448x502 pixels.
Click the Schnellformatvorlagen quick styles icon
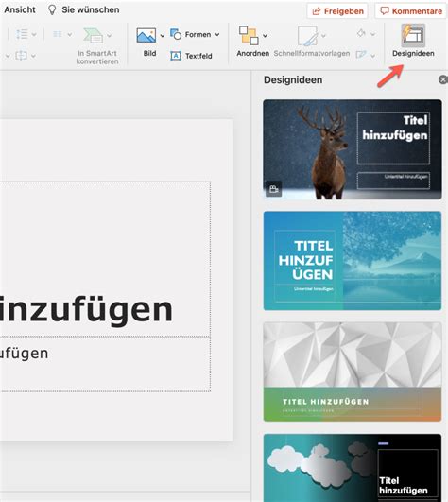tap(307, 36)
